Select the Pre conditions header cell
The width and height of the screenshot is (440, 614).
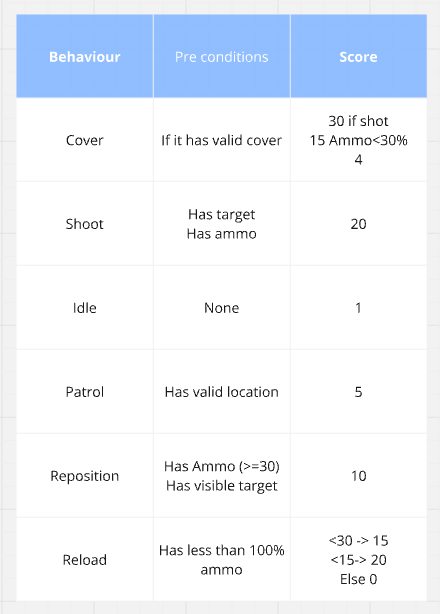point(222,56)
